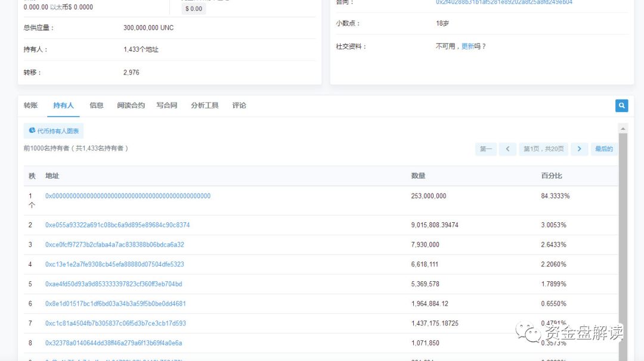This screenshot has width=644, height=361.
Task: Click the quantity 6,618,111
Action: [425, 264]
